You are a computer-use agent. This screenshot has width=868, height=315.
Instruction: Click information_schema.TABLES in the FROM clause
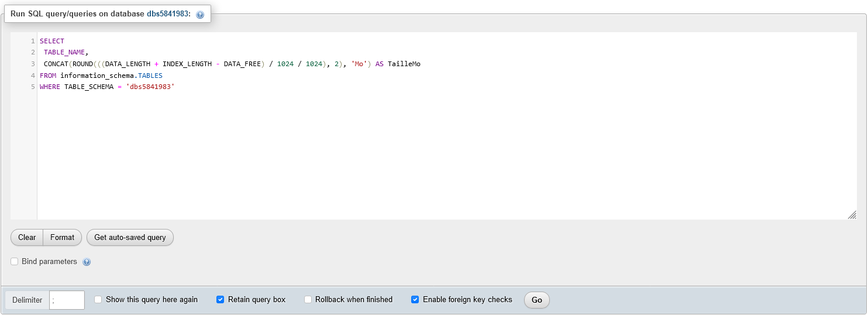tap(111, 76)
